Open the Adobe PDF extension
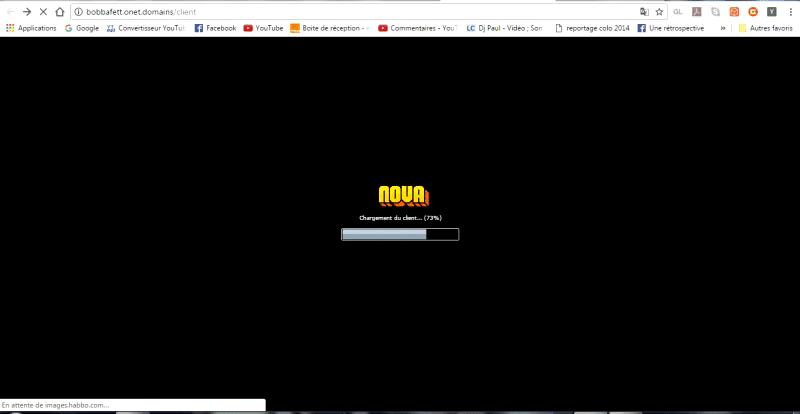This screenshot has width=800, height=414. click(x=696, y=12)
